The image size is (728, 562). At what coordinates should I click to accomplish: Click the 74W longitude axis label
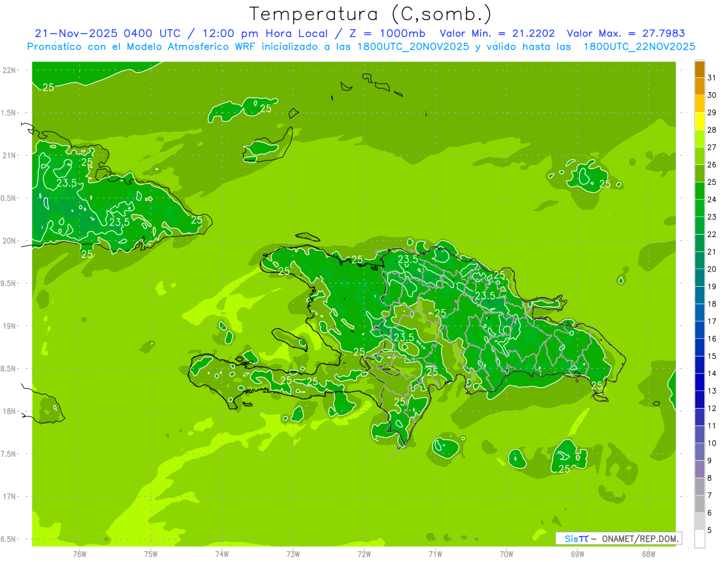(x=221, y=554)
